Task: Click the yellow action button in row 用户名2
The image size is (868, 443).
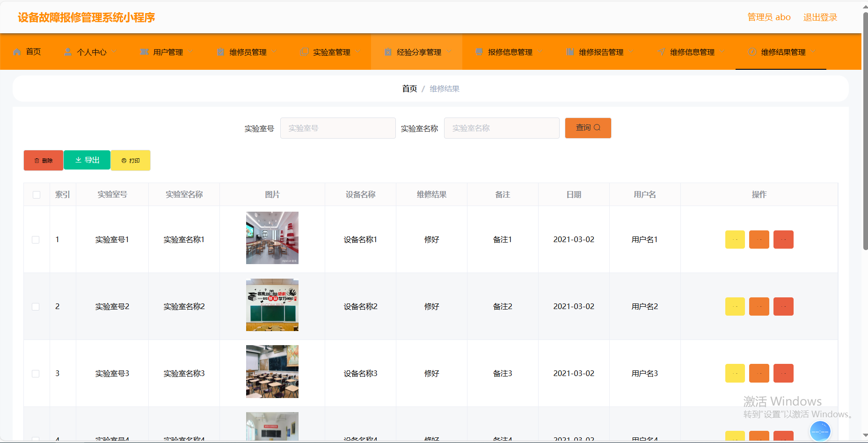Action: tap(735, 307)
